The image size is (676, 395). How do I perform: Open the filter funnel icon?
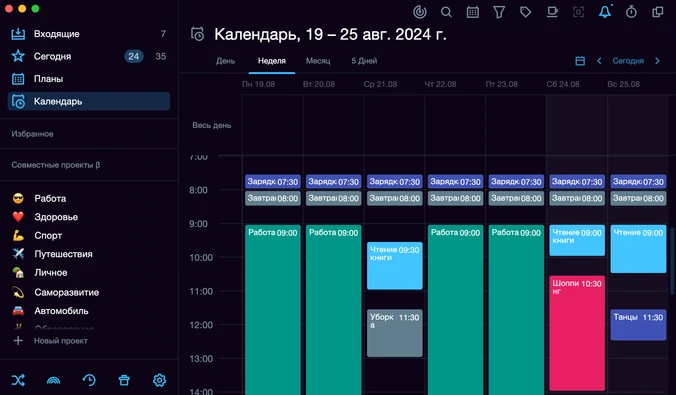[x=499, y=12]
